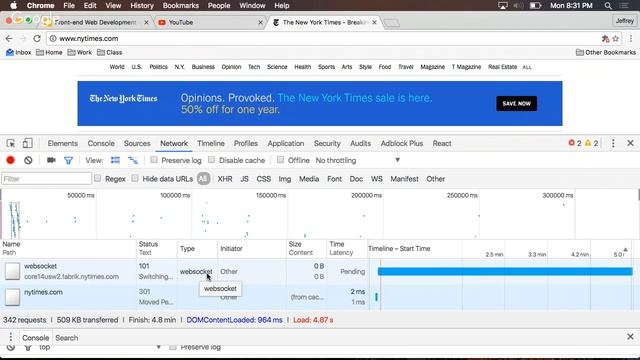Click the Adblock extension icon
This screenshot has width=640, height=360.
pyautogui.click(x=605, y=39)
